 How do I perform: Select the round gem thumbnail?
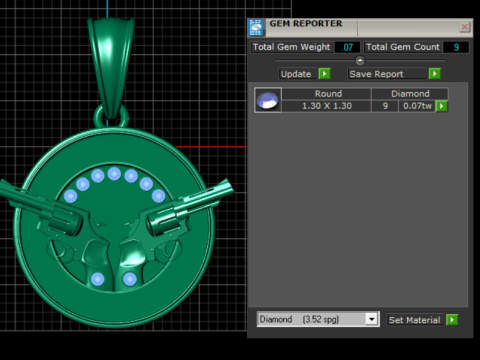point(268,100)
